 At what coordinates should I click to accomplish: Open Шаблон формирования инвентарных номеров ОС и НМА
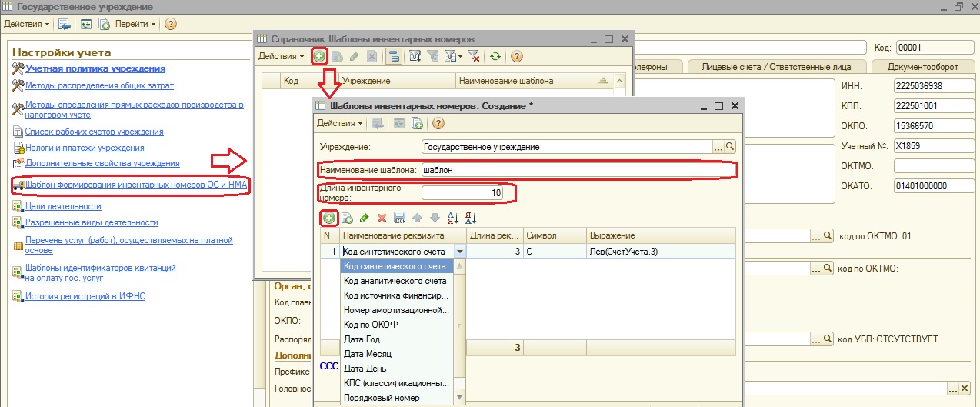(x=137, y=185)
